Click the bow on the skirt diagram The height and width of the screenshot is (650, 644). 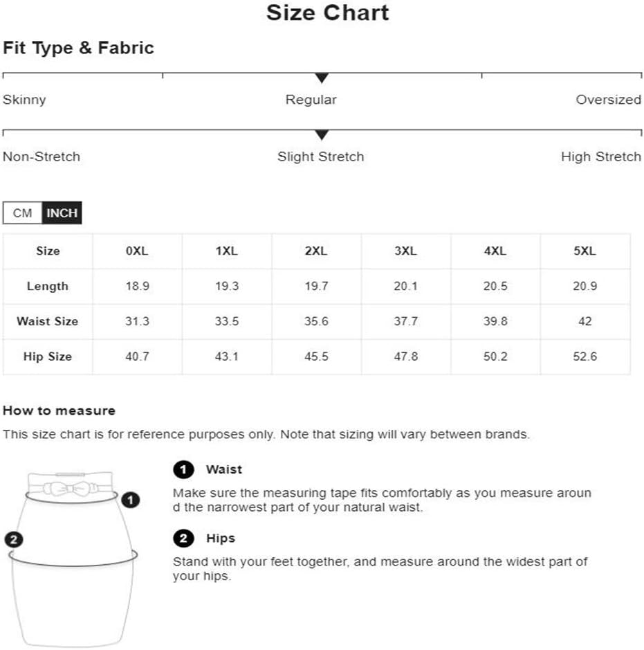tap(71, 489)
